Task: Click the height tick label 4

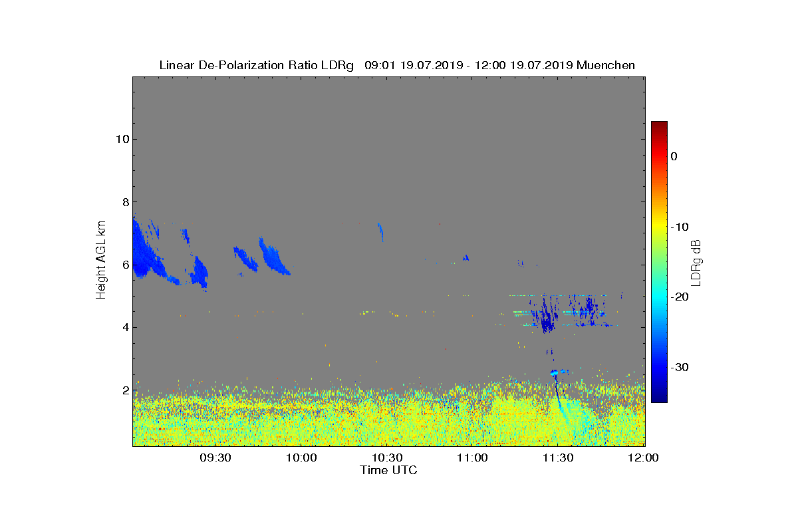Action: pyautogui.click(x=124, y=327)
